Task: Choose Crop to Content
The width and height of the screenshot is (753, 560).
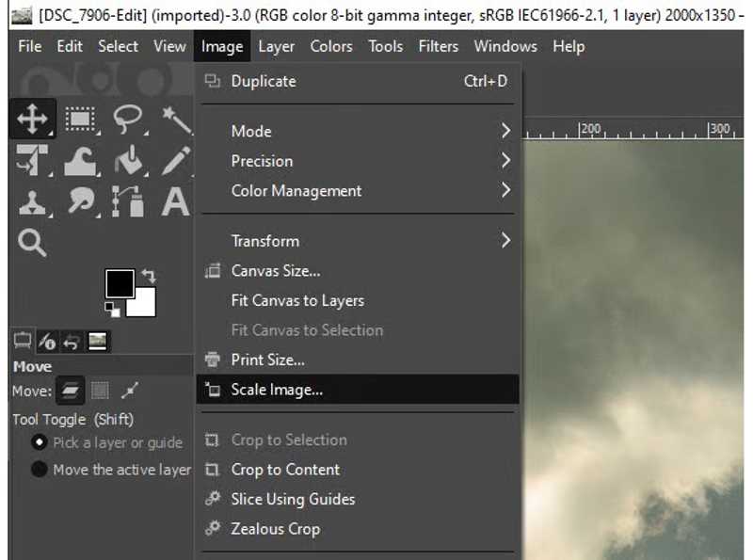Action: point(285,470)
